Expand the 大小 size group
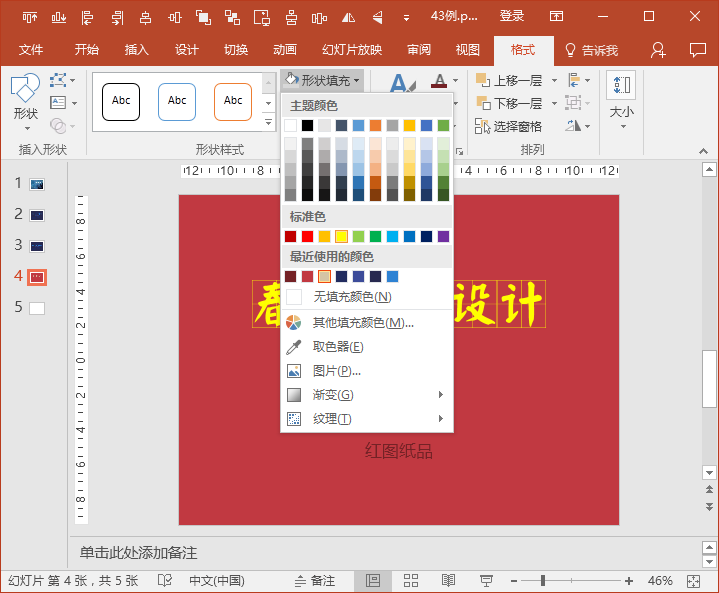Viewport: 719px width, 593px height. point(621,100)
